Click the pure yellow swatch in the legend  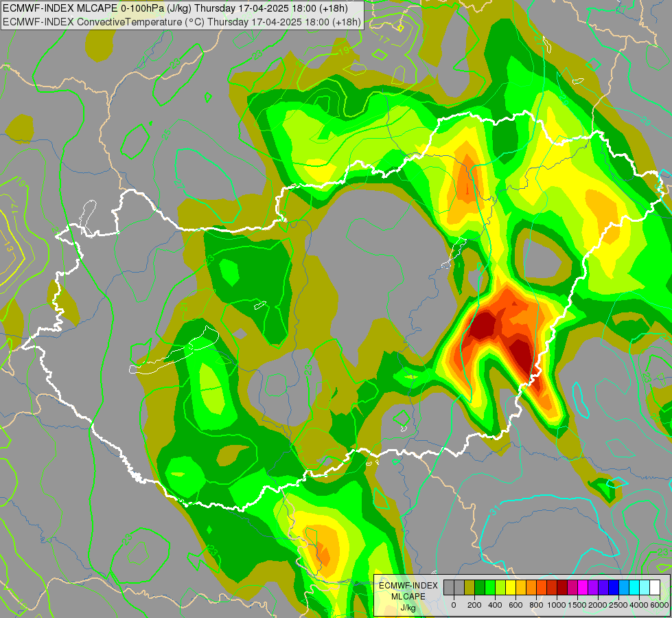pos(511,587)
